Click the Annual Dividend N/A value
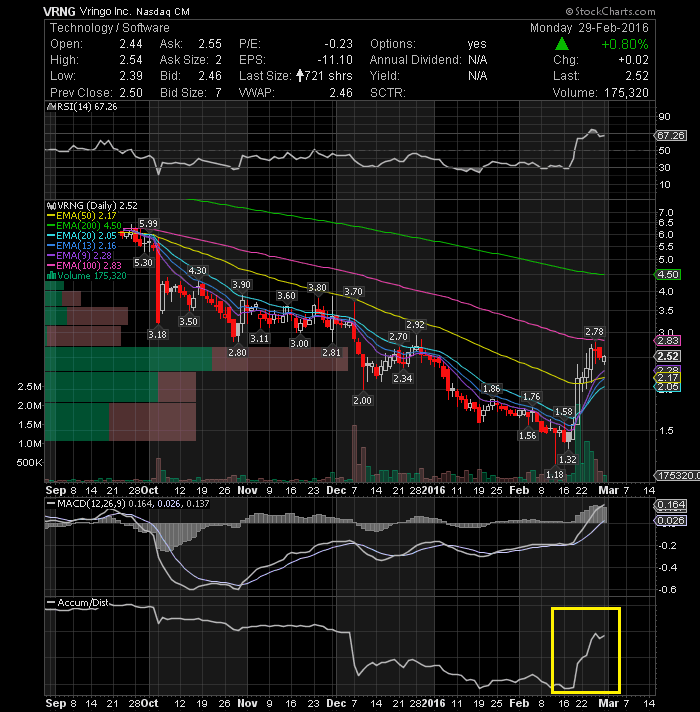This screenshot has width=700, height=712. (x=478, y=60)
